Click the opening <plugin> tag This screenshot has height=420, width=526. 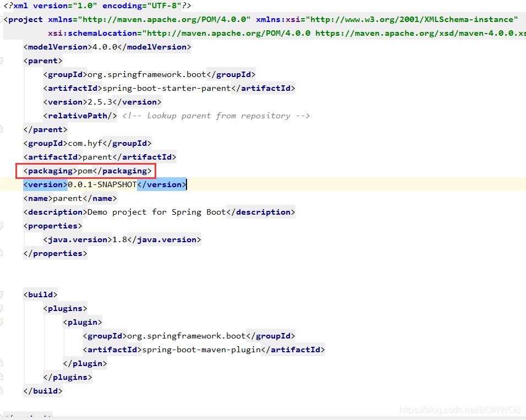[x=83, y=323]
